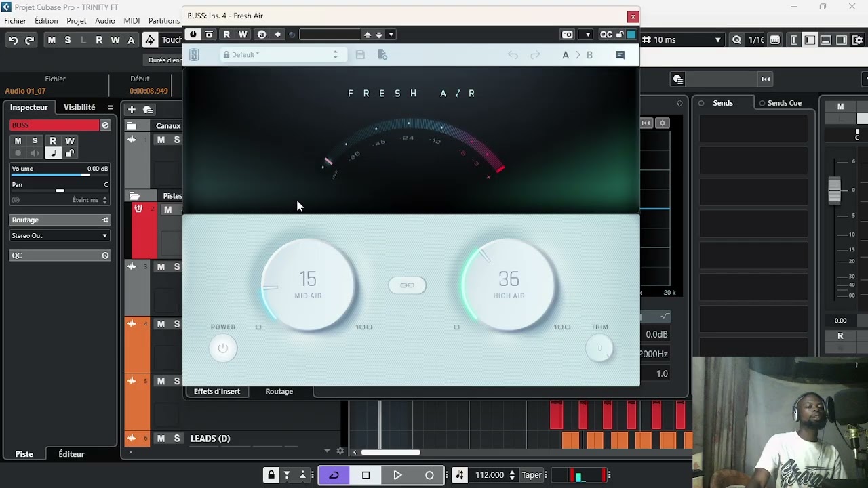Click the undo arrow in the Cubase toolbar
Viewport: 868px width, 488px height.
(x=13, y=40)
